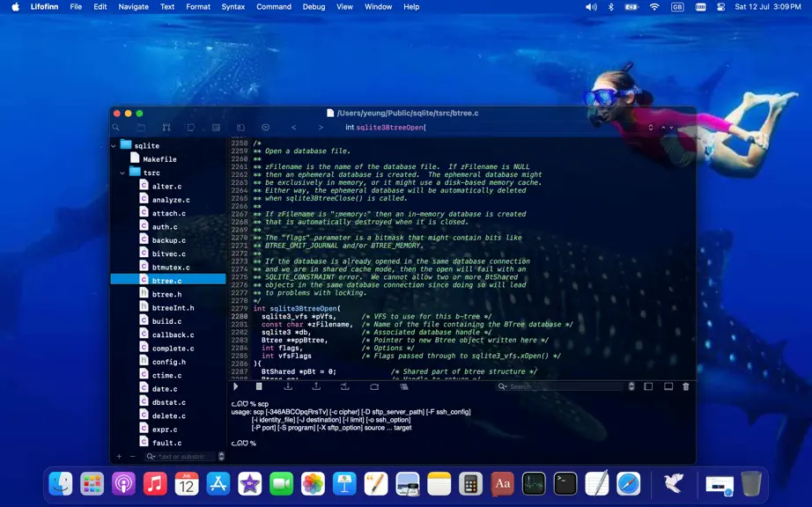The image size is (812, 507).
Task: Toggle the bottom pane layout icon in console bar
Action: (668, 386)
